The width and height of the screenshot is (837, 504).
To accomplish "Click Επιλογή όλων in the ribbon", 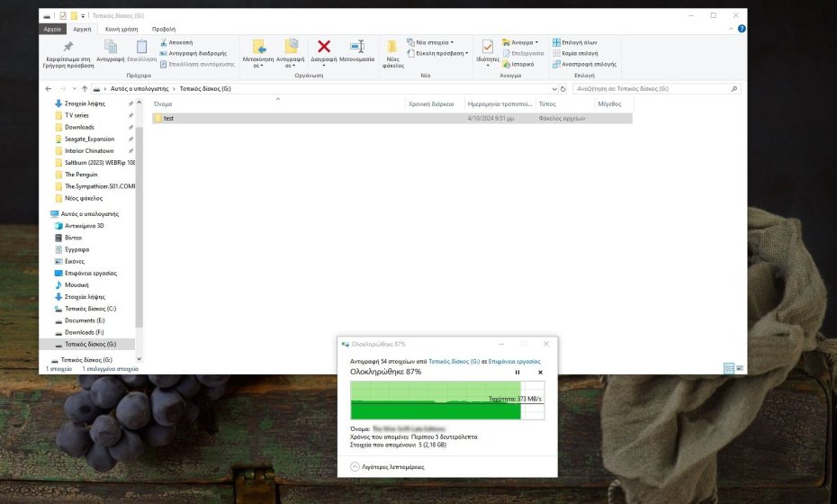I will pyautogui.click(x=575, y=42).
